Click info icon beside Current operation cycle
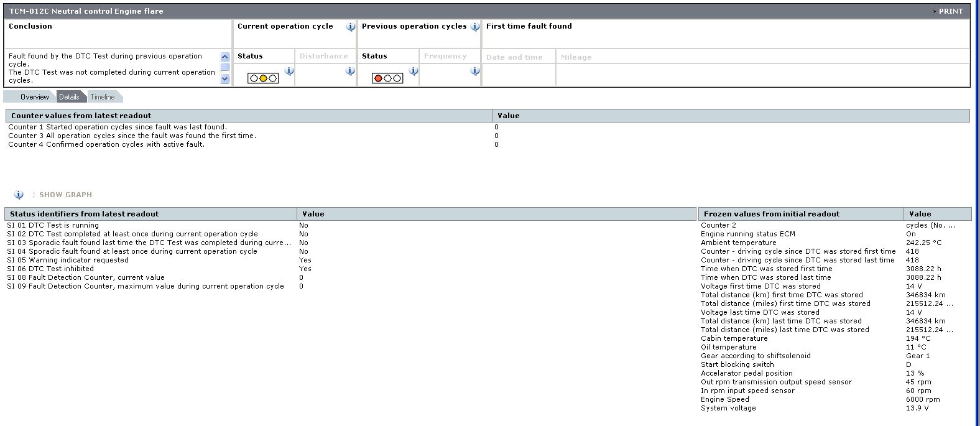 pos(351,27)
